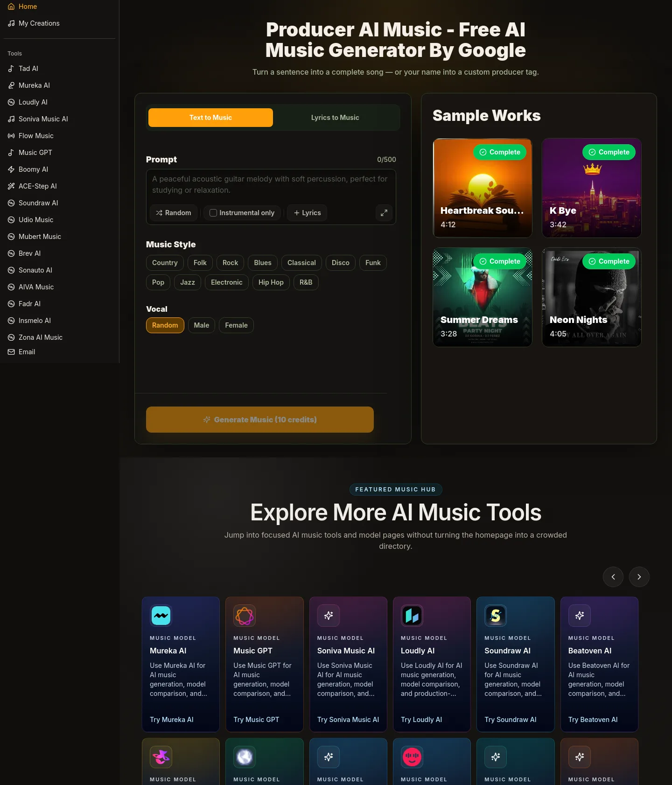Toggle the Hip Hop music style chip
Image resolution: width=672 pixels, height=785 pixels.
pos(271,282)
